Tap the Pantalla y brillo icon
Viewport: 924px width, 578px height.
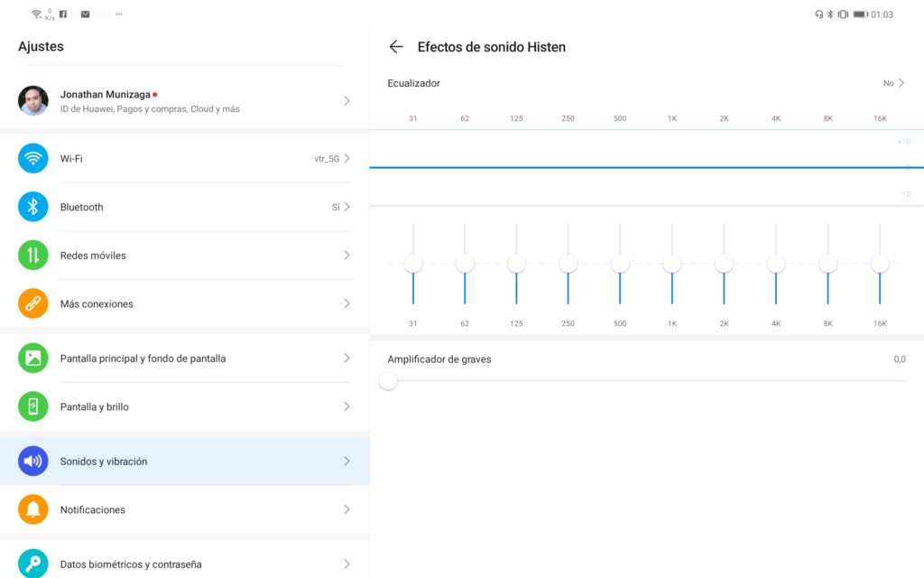coord(33,407)
